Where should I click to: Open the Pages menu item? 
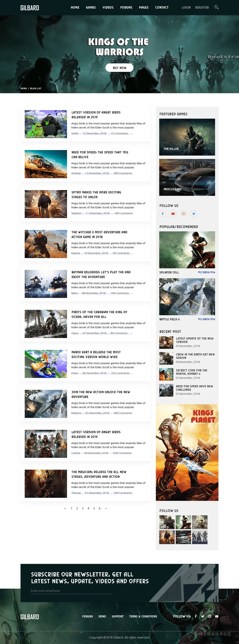[144, 7]
